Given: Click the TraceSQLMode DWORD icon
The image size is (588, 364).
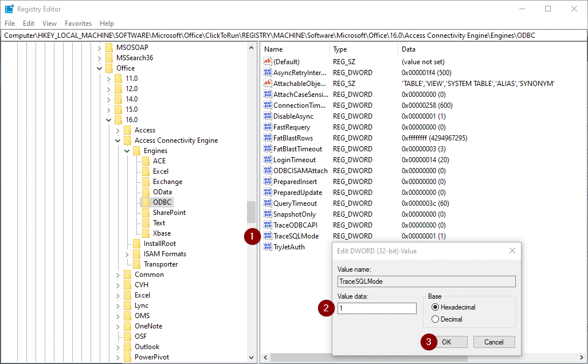Looking at the screenshot, I should pos(268,236).
